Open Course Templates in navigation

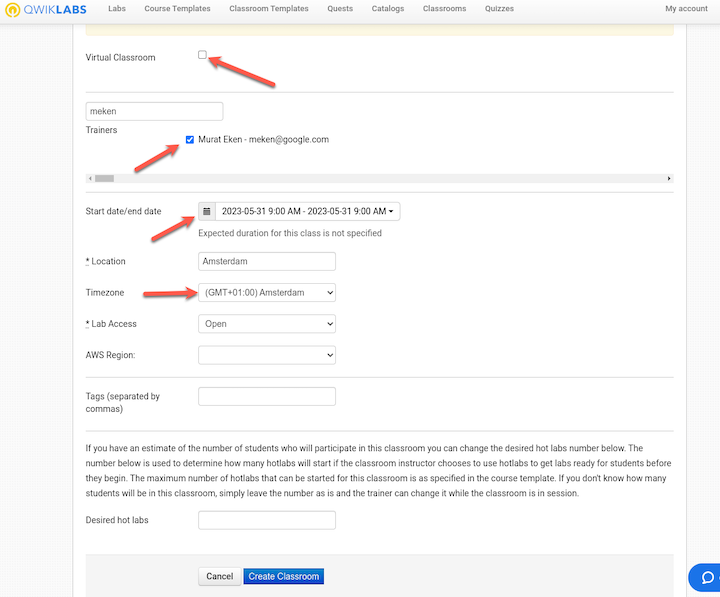[176, 9]
